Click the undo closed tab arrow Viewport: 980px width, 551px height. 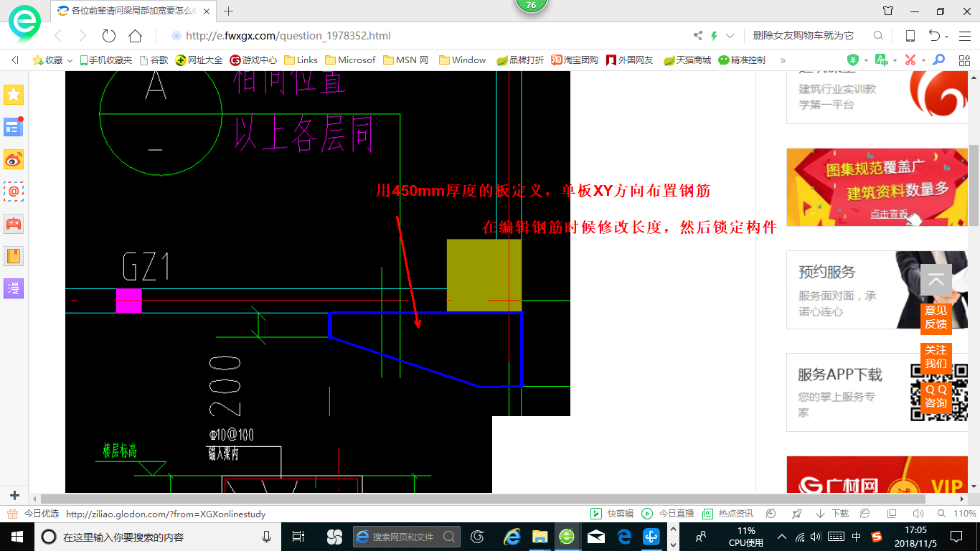point(934,36)
